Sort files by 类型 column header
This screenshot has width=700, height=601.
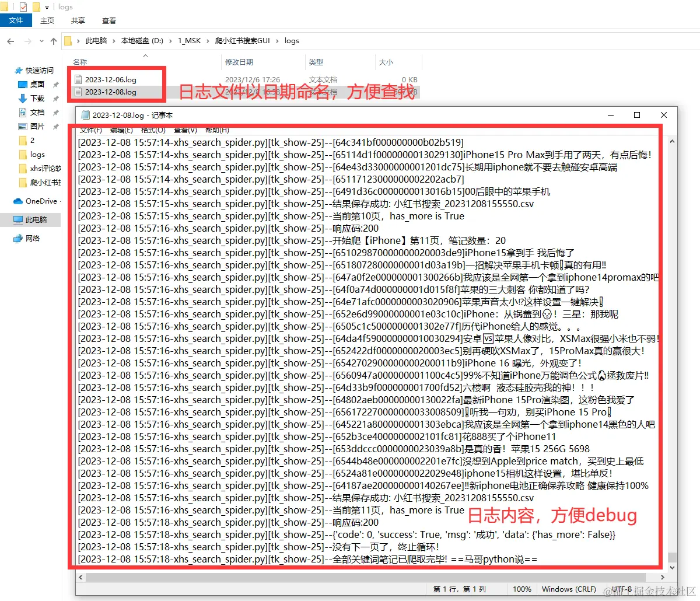tap(316, 62)
